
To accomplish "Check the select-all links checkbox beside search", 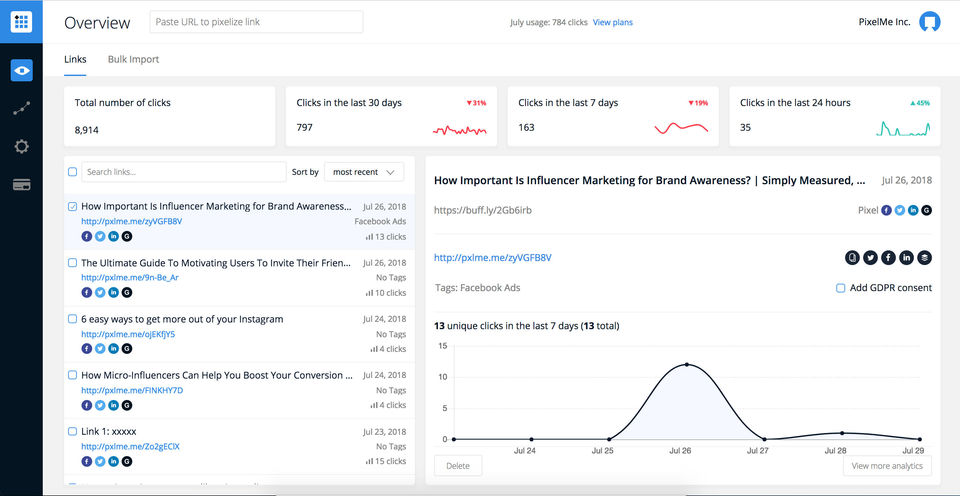I will [x=72, y=172].
